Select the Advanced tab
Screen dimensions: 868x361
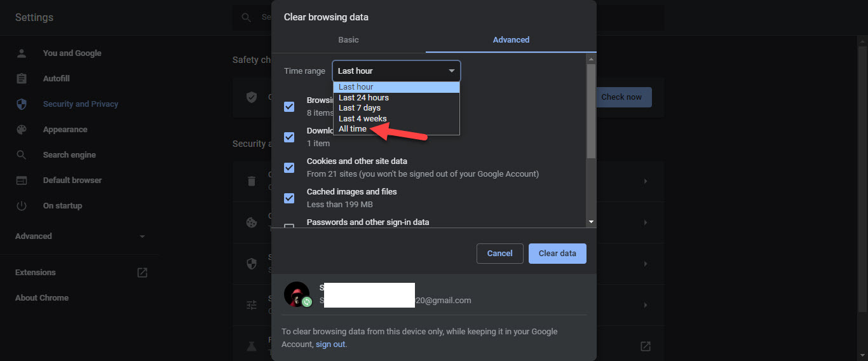pos(511,40)
